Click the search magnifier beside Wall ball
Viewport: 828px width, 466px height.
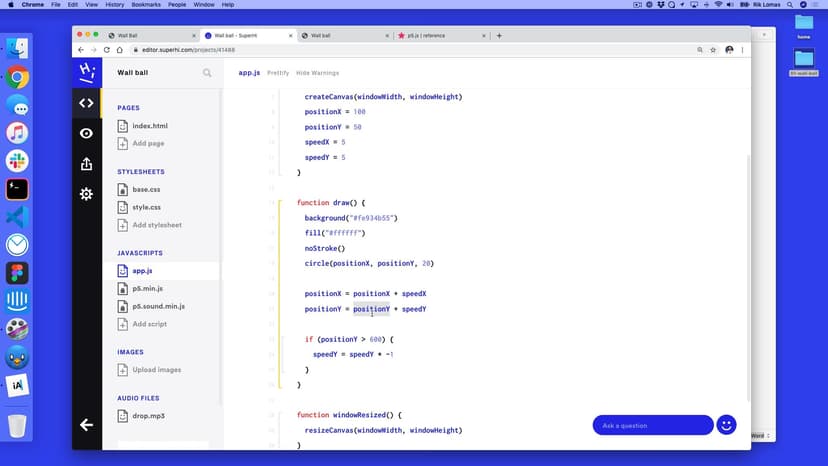point(207,73)
